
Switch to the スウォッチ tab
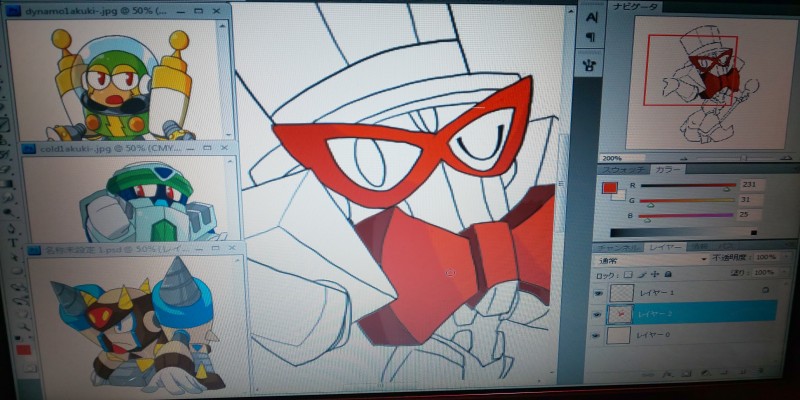[x=622, y=169]
